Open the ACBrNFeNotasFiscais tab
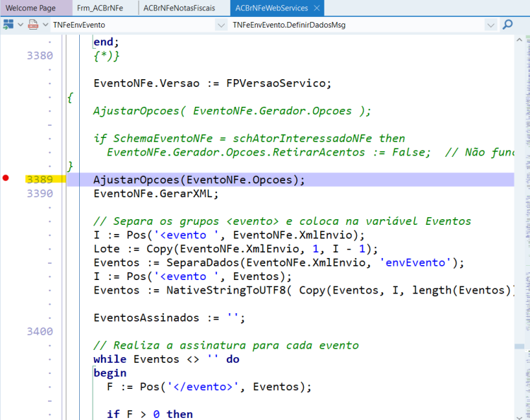This screenshot has width=530, height=420. click(x=179, y=8)
